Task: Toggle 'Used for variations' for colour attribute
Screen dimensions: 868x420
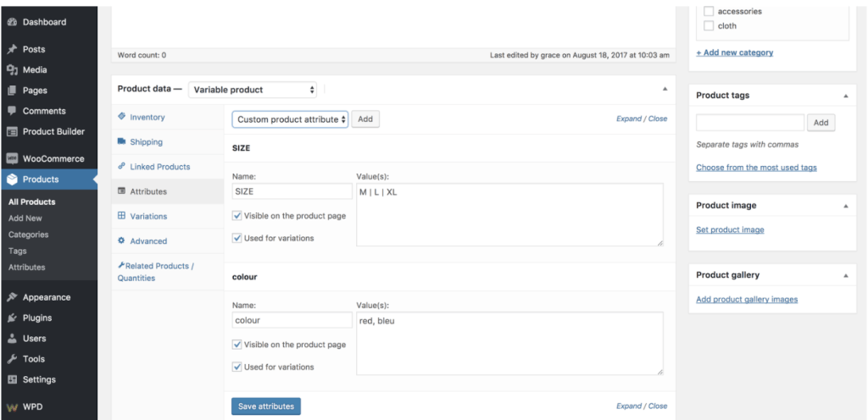Action: pos(237,367)
